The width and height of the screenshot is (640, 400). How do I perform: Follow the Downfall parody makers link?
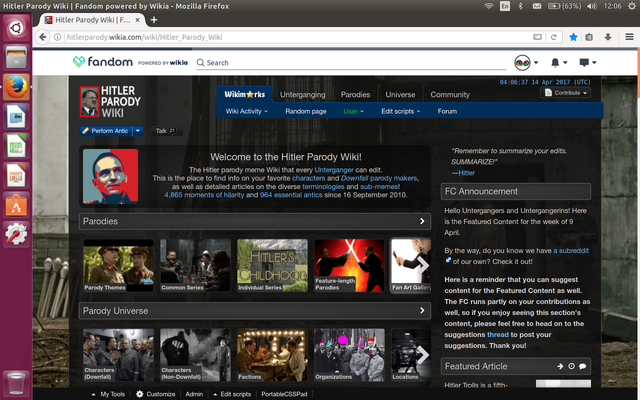379,178
